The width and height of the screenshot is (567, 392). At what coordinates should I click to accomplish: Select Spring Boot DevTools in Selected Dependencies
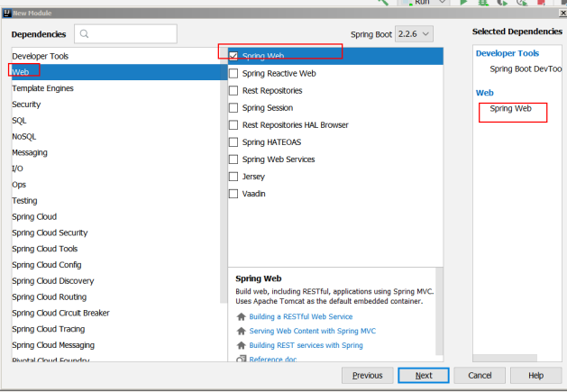526,68
